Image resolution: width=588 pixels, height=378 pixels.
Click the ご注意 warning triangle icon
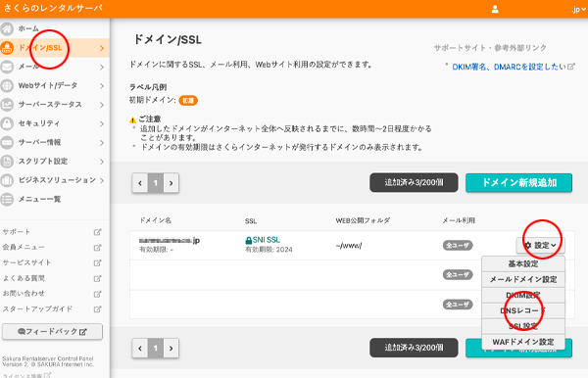click(x=132, y=119)
